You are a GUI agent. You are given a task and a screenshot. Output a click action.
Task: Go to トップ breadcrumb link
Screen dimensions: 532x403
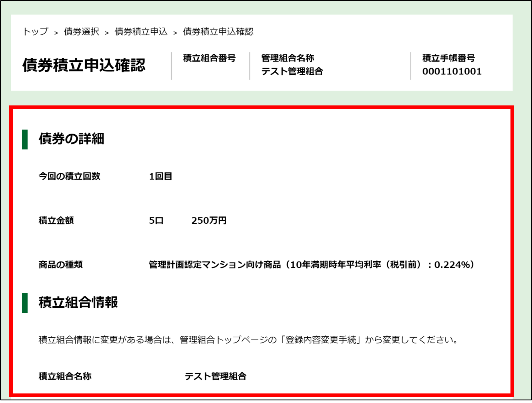point(35,32)
